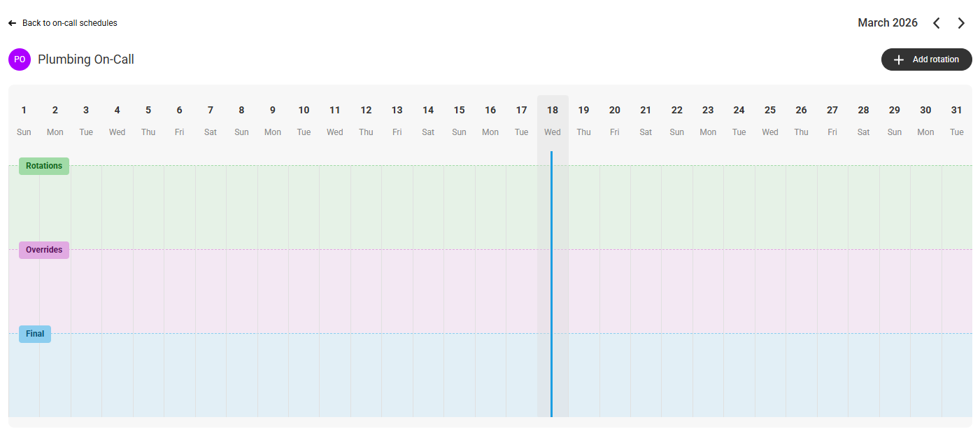Screen dimensions: 980x436
Task: Select day 20 Fri header
Action: pyautogui.click(x=615, y=120)
